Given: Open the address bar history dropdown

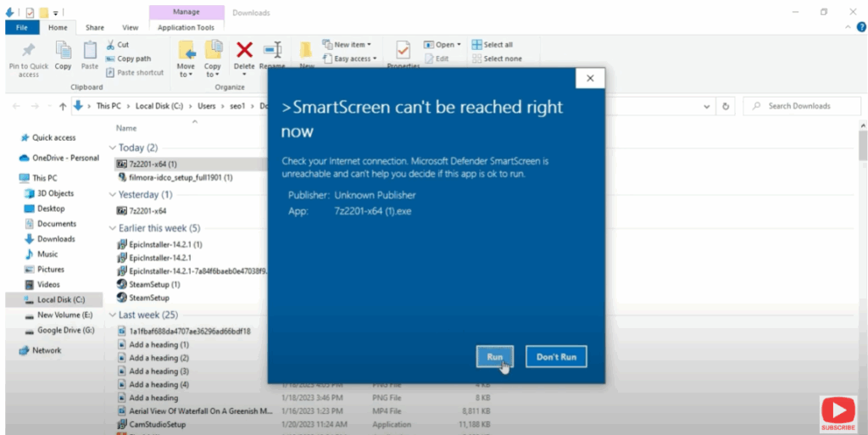Looking at the screenshot, I should pyautogui.click(x=707, y=106).
